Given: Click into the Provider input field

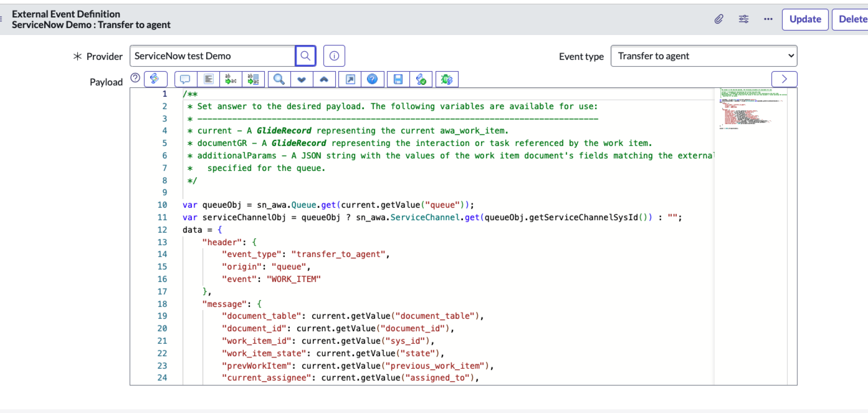Looking at the screenshot, I should (212, 56).
